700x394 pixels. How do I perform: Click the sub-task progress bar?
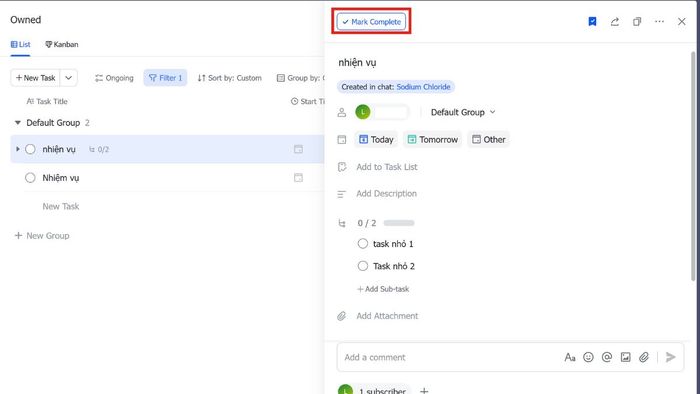pyautogui.click(x=399, y=223)
